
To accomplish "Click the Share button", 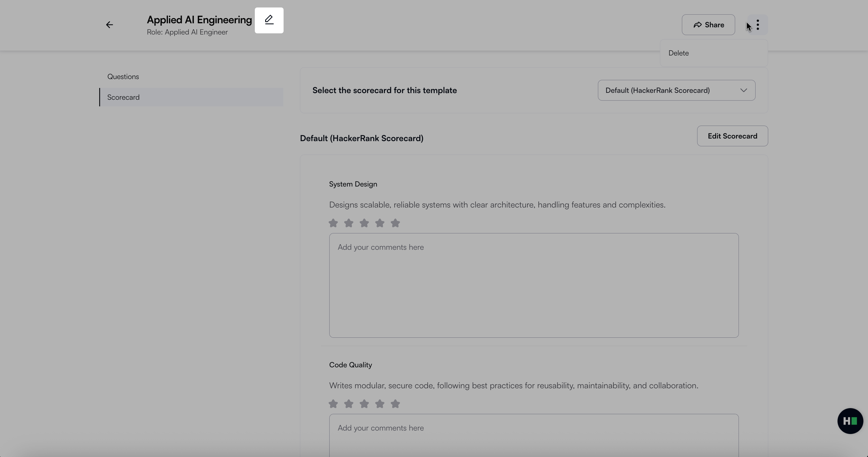I will [708, 25].
